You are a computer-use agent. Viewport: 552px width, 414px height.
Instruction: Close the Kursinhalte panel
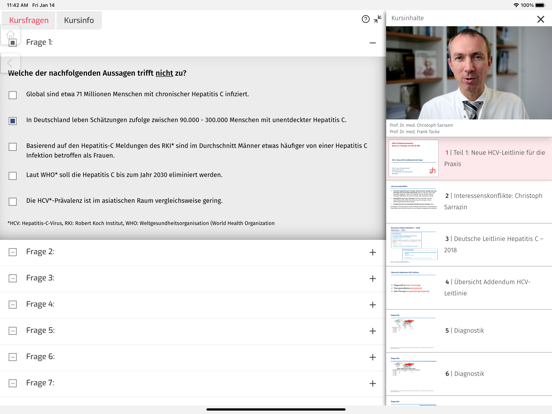tap(540, 19)
